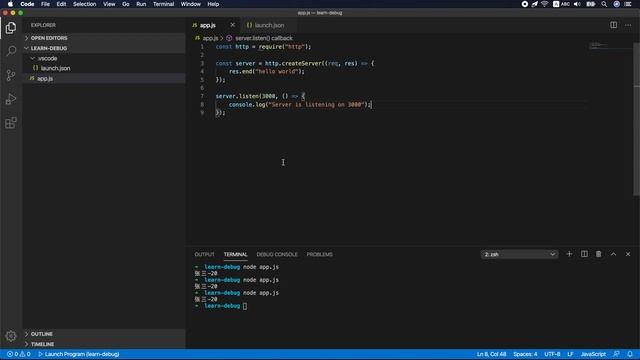Open the Explorer view in activity bar

tap(11, 28)
